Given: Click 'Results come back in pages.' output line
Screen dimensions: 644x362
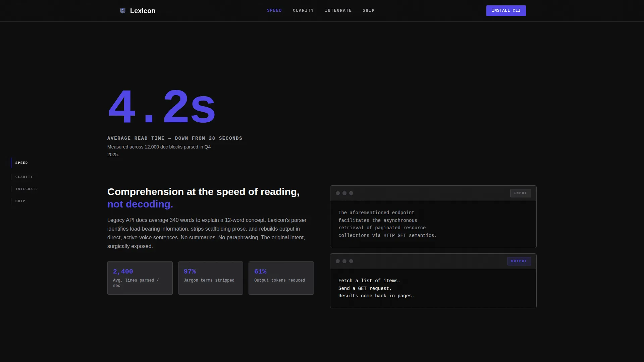Looking at the screenshot, I should [376, 296].
